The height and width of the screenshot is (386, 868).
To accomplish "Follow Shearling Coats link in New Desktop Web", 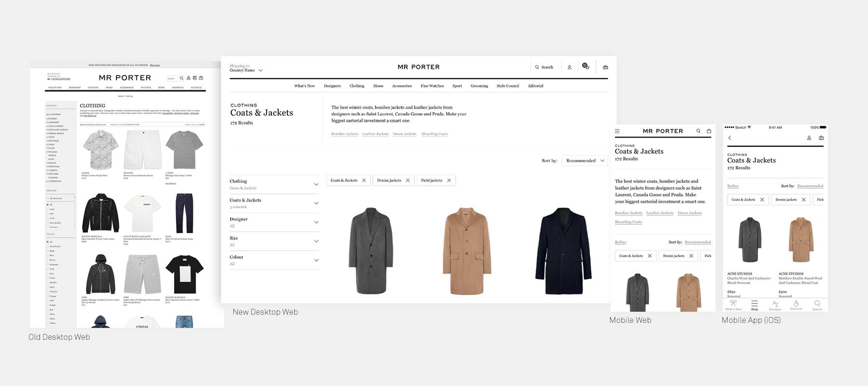I will click(x=434, y=134).
